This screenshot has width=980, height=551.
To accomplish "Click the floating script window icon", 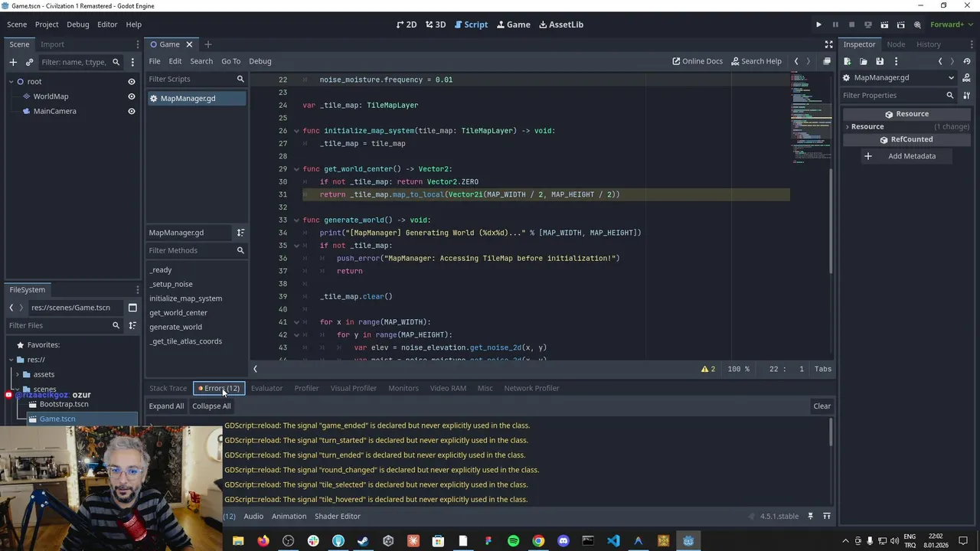I will click(827, 61).
